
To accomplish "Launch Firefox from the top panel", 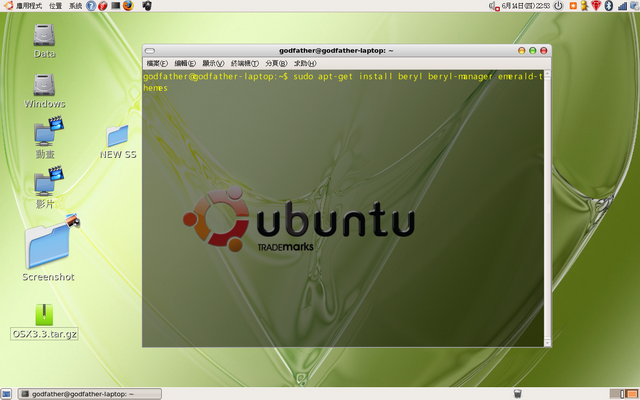I will pyautogui.click(x=128, y=6).
